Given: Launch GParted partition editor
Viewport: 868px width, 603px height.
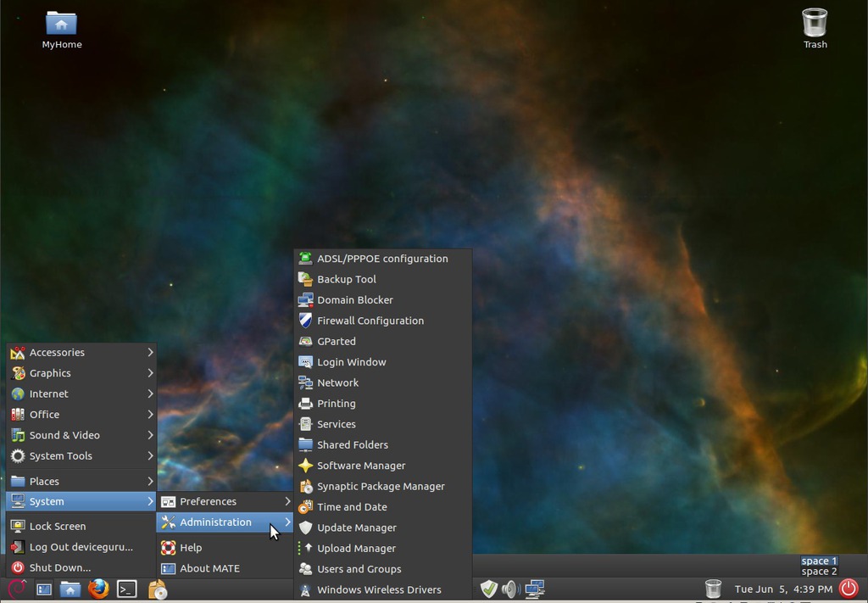Looking at the screenshot, I should (382, 341).
